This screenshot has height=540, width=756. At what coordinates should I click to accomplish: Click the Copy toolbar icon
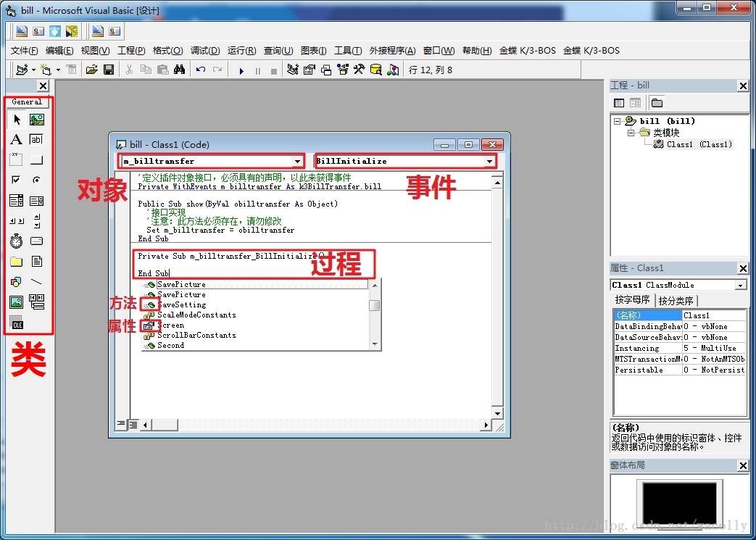click(146, 70)
